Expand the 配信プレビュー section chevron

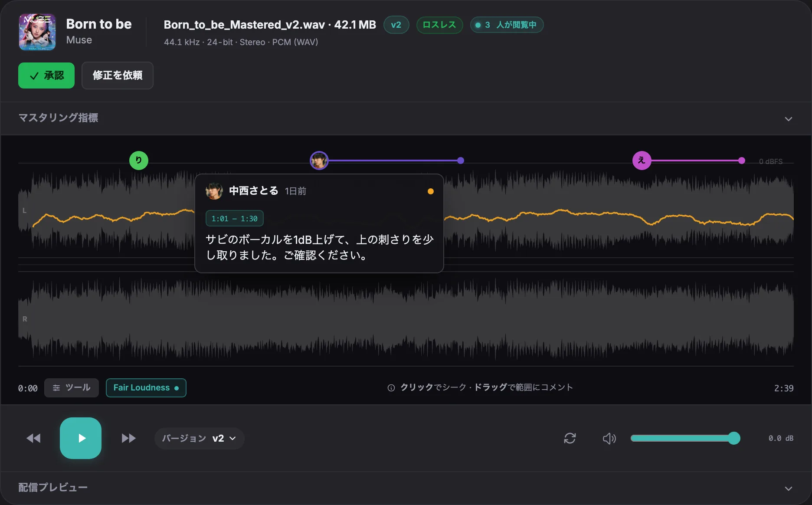[x=789, y=489]
